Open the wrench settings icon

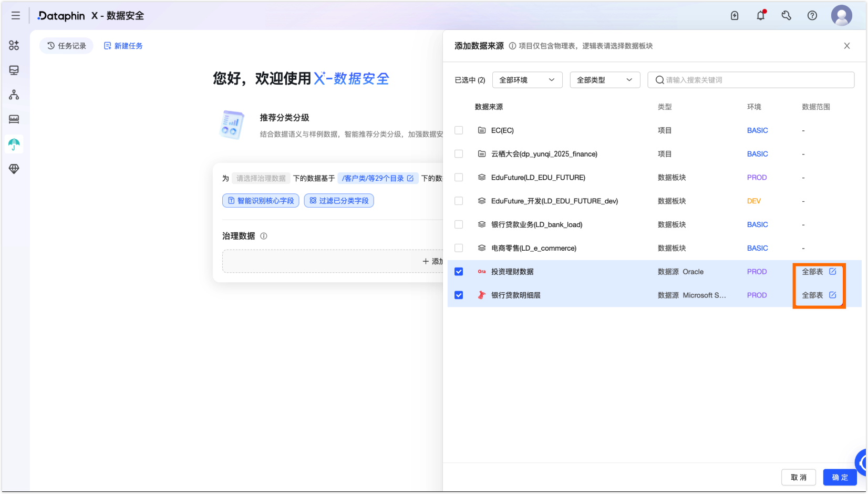(787, 16)
